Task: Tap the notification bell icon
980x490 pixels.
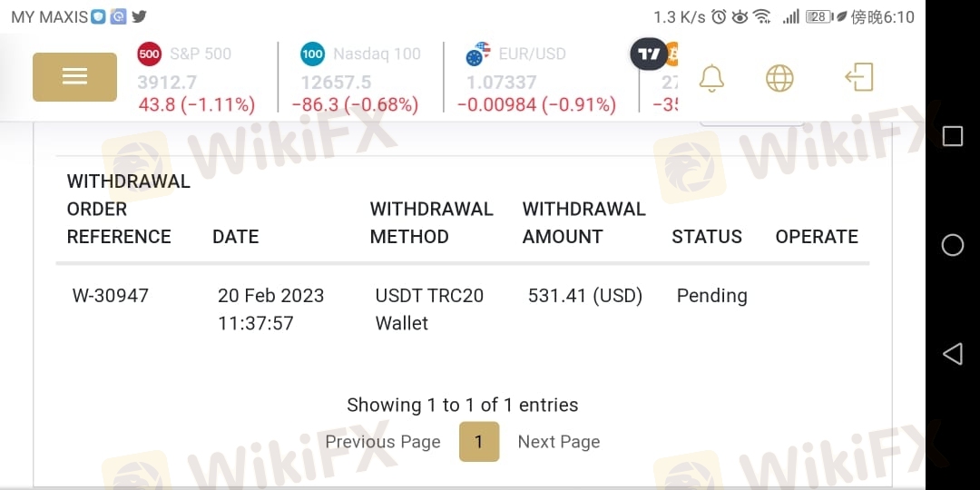Action: pyautogui.click(x=711, y=78)
